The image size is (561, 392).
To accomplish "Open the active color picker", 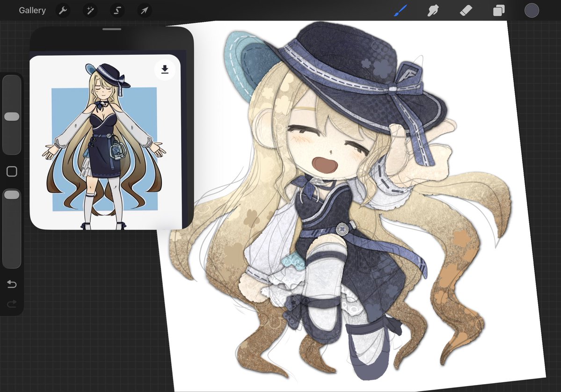I will pyautogui.click(x=532, y=10).
